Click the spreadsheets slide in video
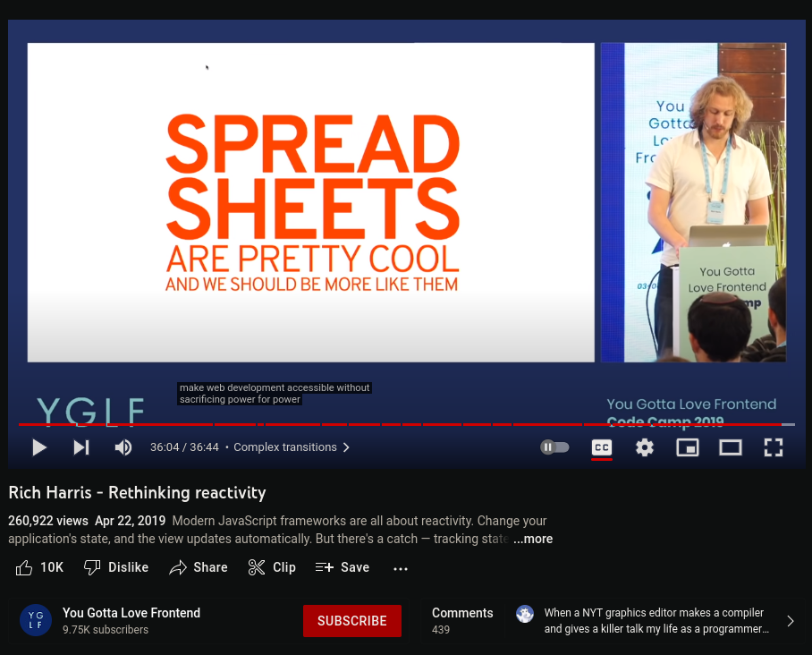Image resolution: width=812 pixels, height=655 pixels. 310,202
